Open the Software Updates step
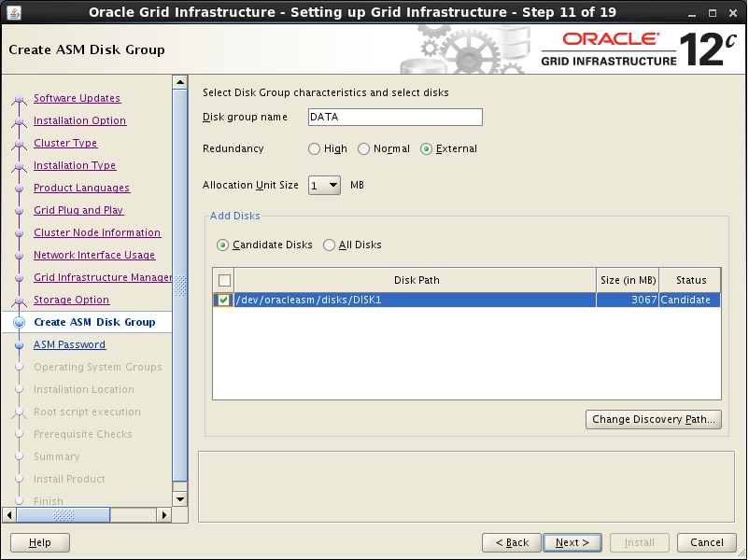This screenshot has height=560, width=749. point(77,98)
